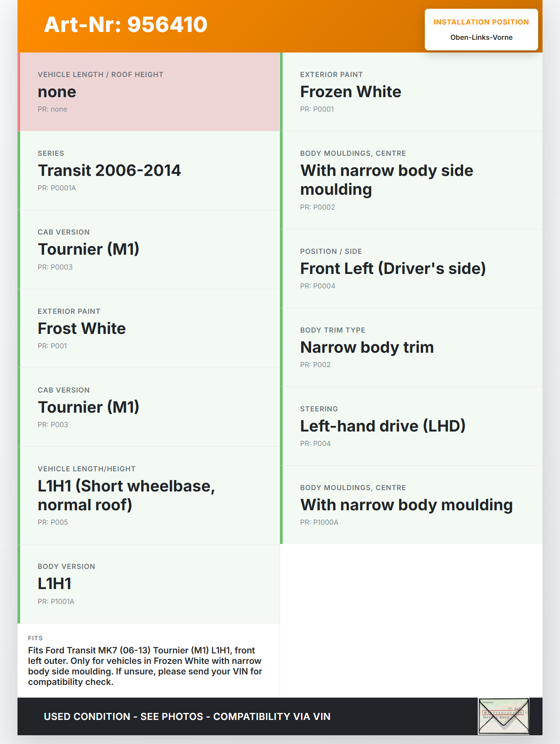This screenshot has height=744, width=560.
Task: Select the Body Version L1H1 card
Action: click(150, 584)
